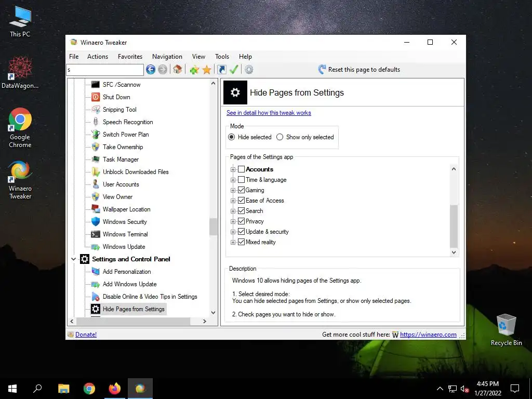Check the Accounts checkbox
Viewport: 532px width, 399px height.
pyautogui.click(x=241, y=169)
